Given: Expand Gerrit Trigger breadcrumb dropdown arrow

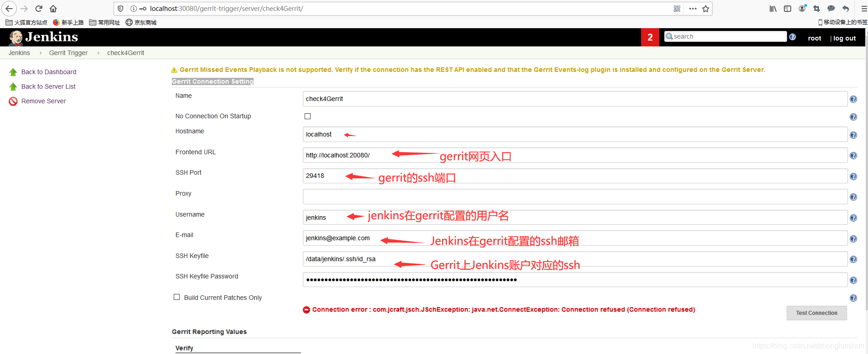Looking at the screenshot, I should 98,53.
